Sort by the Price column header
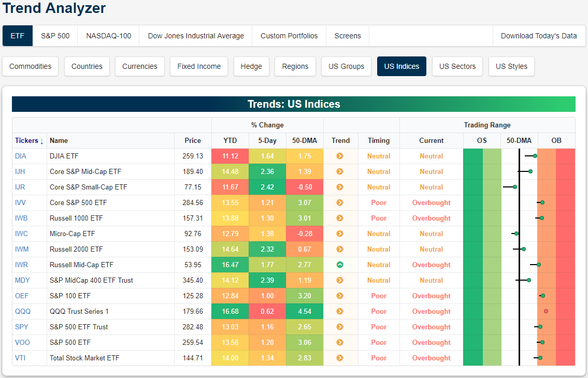This screenshot has width=588, height=378. (193, 140)
